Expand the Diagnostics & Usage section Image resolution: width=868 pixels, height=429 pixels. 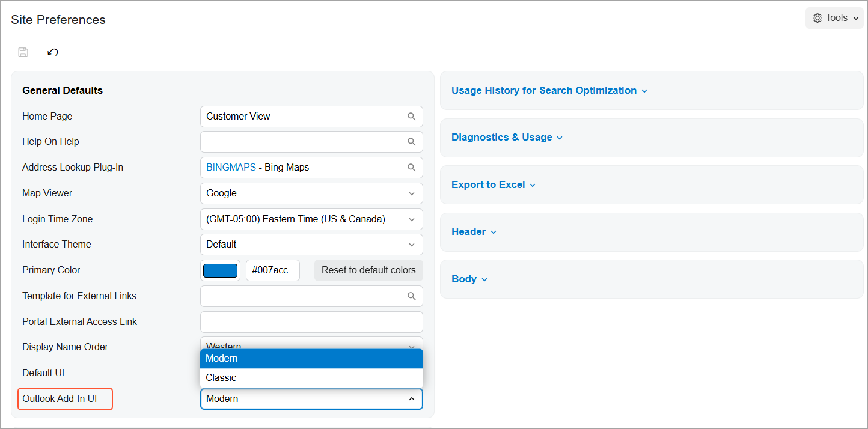[507, 138]
